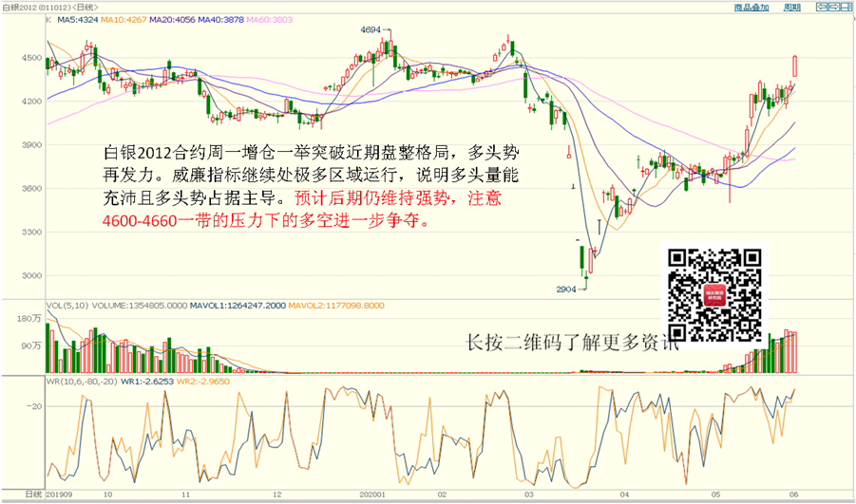Click the MA5:4324 indicator label
The width and height of the screenshot is (856, 504).
pos(78,20)
